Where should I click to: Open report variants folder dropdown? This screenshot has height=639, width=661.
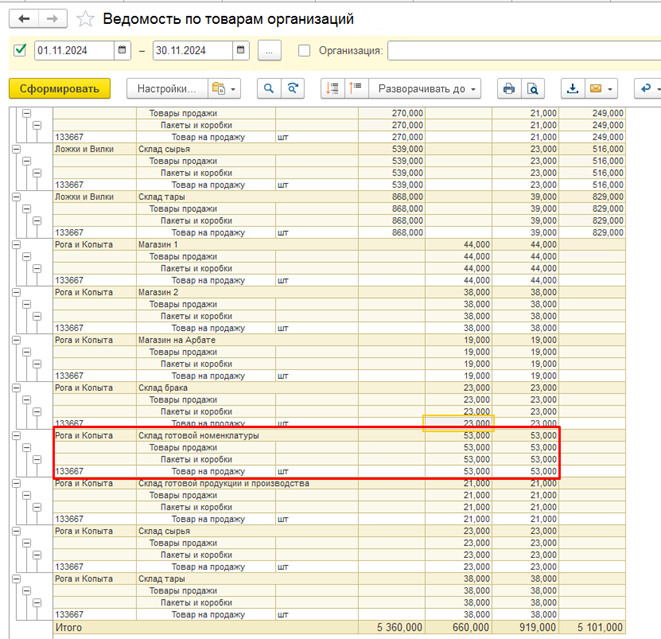pyautogui.click(x=224, y=89)
